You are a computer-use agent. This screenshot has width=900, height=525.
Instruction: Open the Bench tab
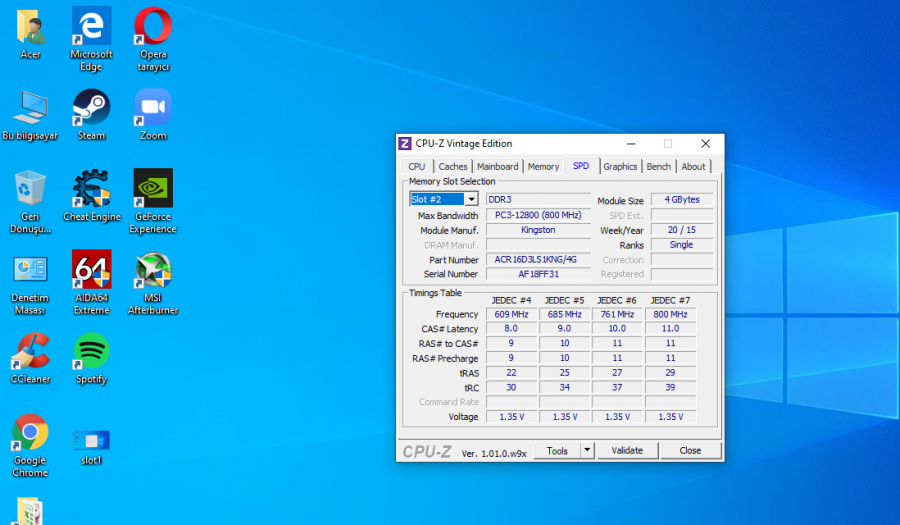tap(658, 166)
